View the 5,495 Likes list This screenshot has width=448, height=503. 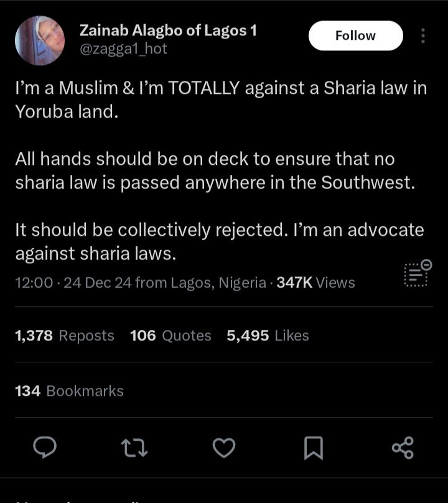pos(268,336)
